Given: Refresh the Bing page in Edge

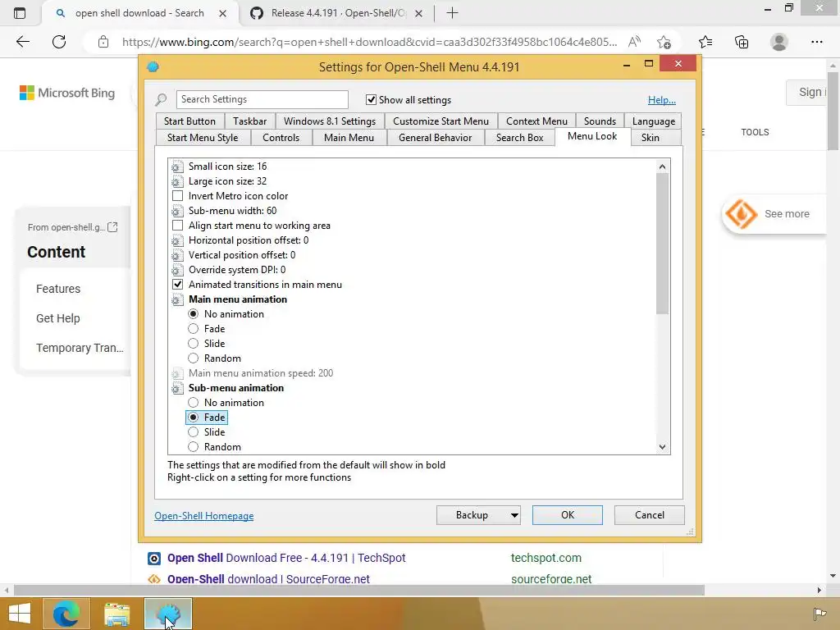Looking at the screenshot, I should [x=59, y=42].
